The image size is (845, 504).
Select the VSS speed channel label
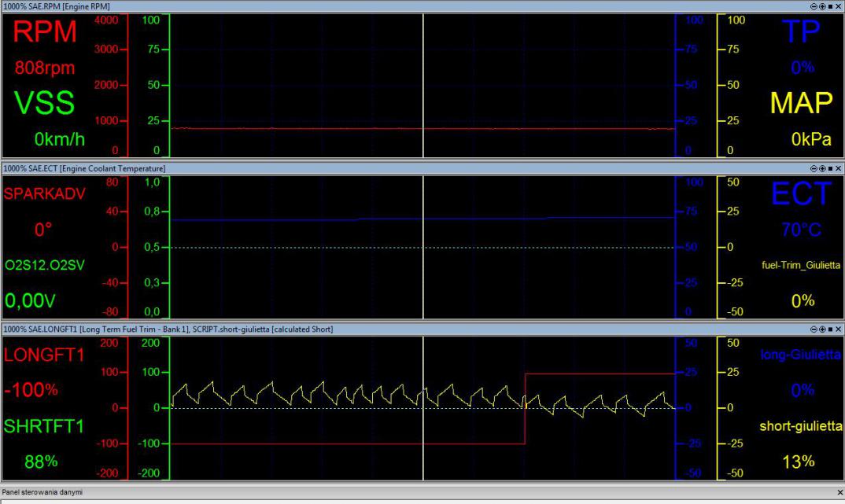pos(45,104)
